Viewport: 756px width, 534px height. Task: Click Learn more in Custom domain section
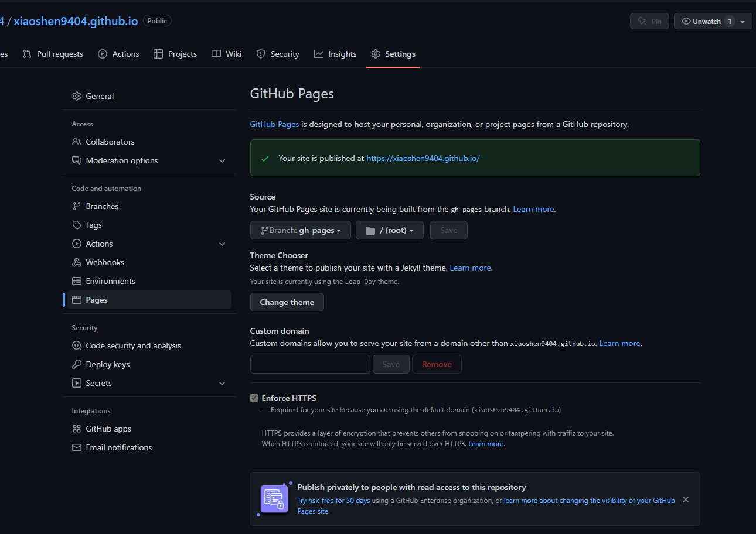point(619,343)
